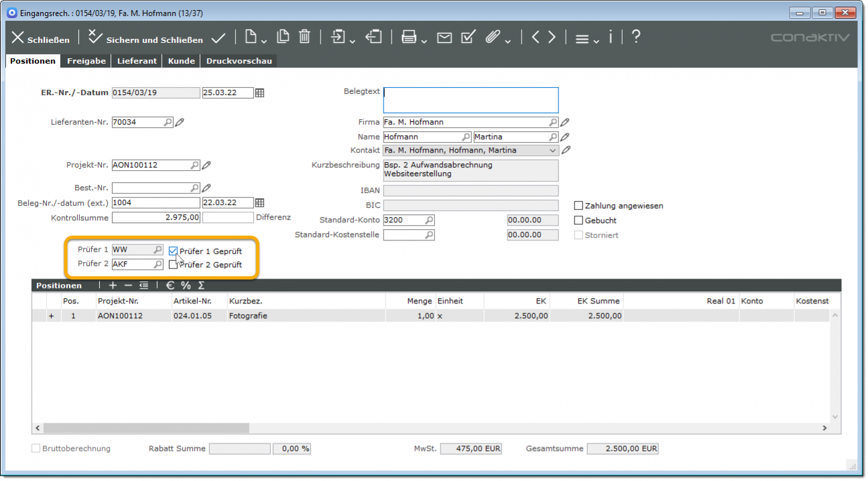
Task: Go to next record arrow
Action: 552,38
